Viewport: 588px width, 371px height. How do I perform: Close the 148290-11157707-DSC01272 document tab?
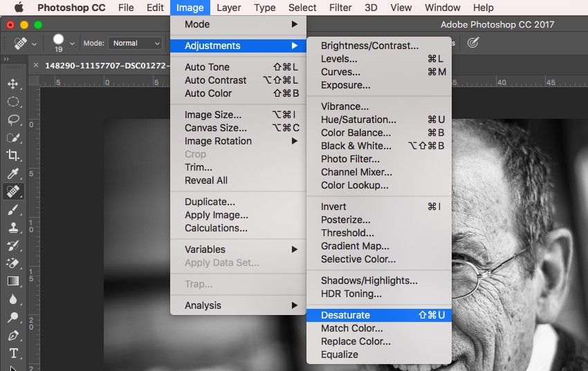coord(35,65)
